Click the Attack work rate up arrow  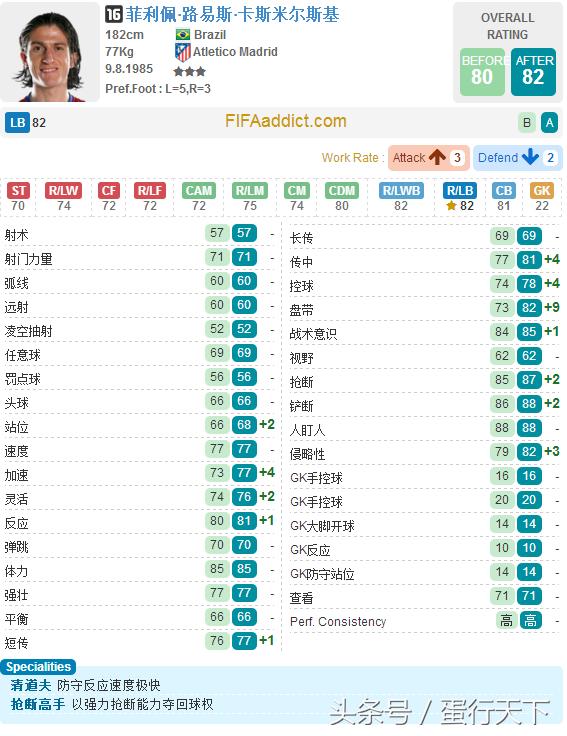click(x=437, y=157)
